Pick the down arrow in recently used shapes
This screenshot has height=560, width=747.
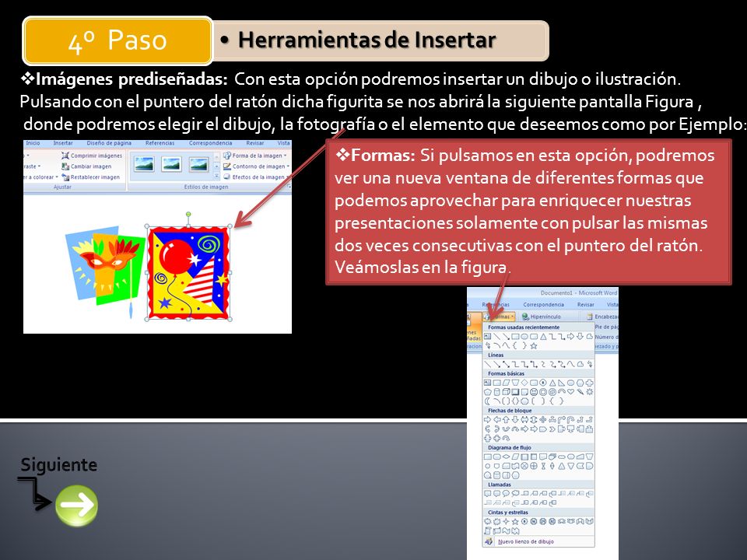pos(580,337)
